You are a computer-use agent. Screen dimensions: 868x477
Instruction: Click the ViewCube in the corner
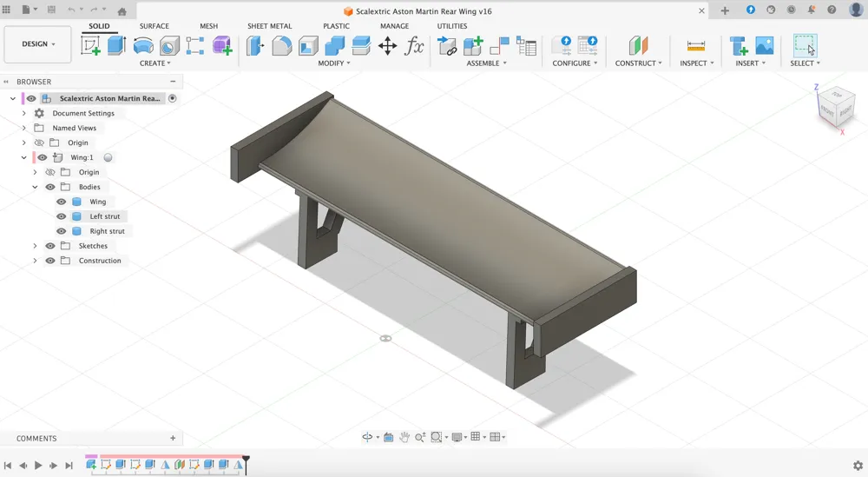point(835,108)
